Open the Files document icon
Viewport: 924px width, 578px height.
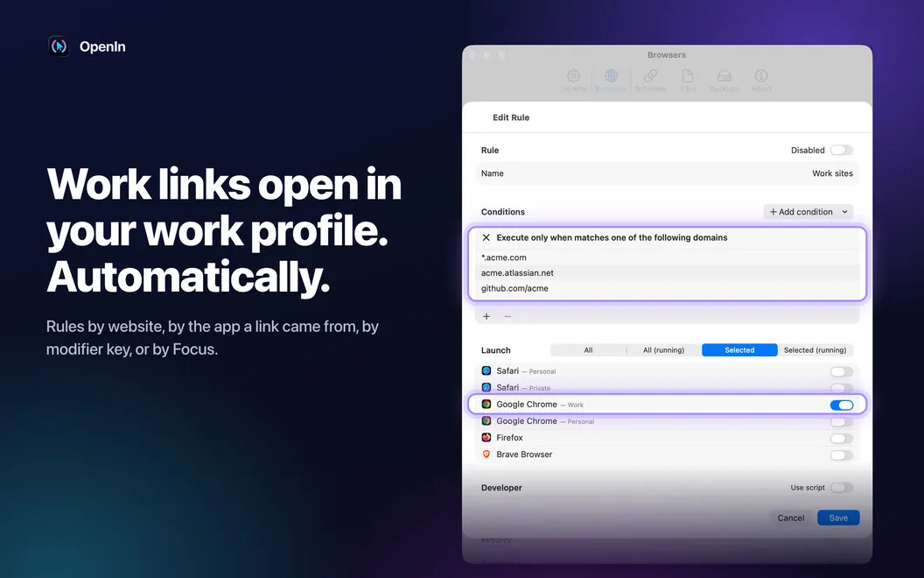point(688,76)
